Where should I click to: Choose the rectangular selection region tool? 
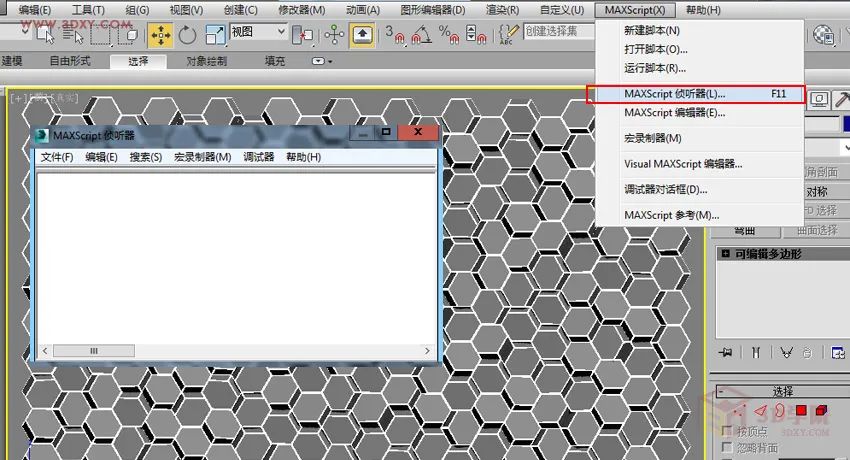click(101, 35)
